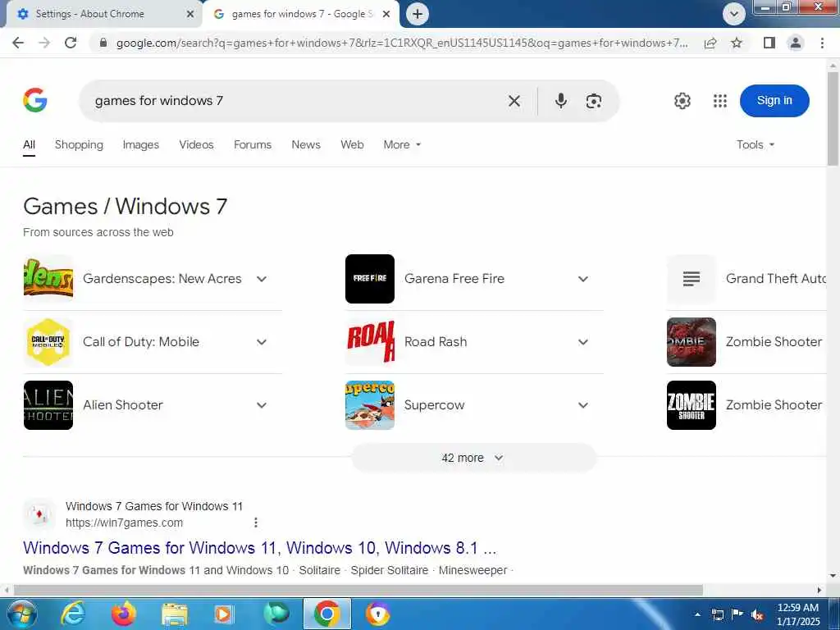Open Windows 7 Games for Windows 11 result link
The height and width of the screenshot is (630, 840).
[260, 548]
